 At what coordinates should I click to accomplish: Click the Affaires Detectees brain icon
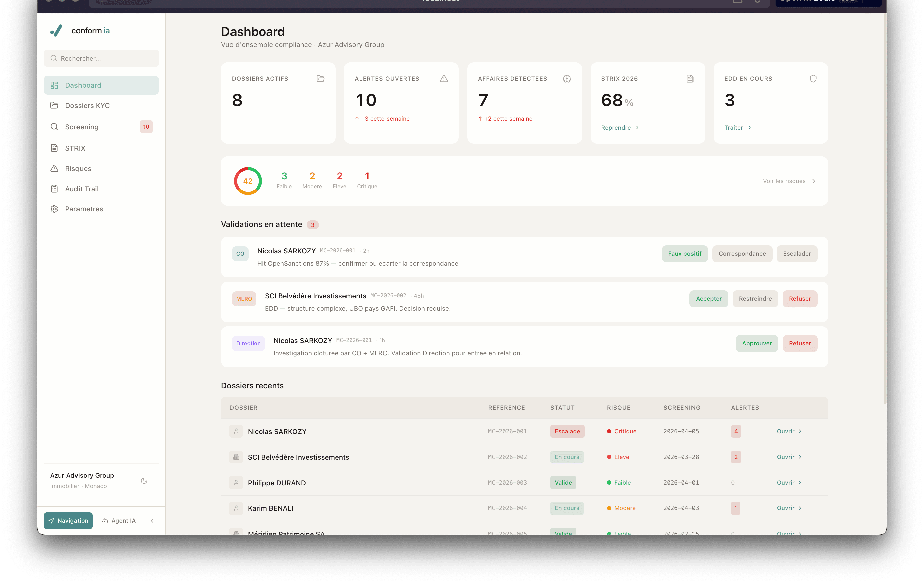point(567,78)
